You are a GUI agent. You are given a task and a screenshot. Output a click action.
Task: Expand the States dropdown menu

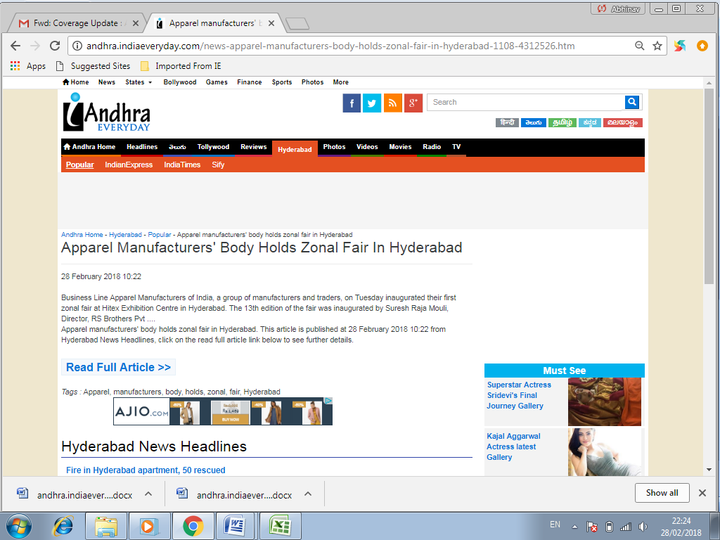pos(138,82)
